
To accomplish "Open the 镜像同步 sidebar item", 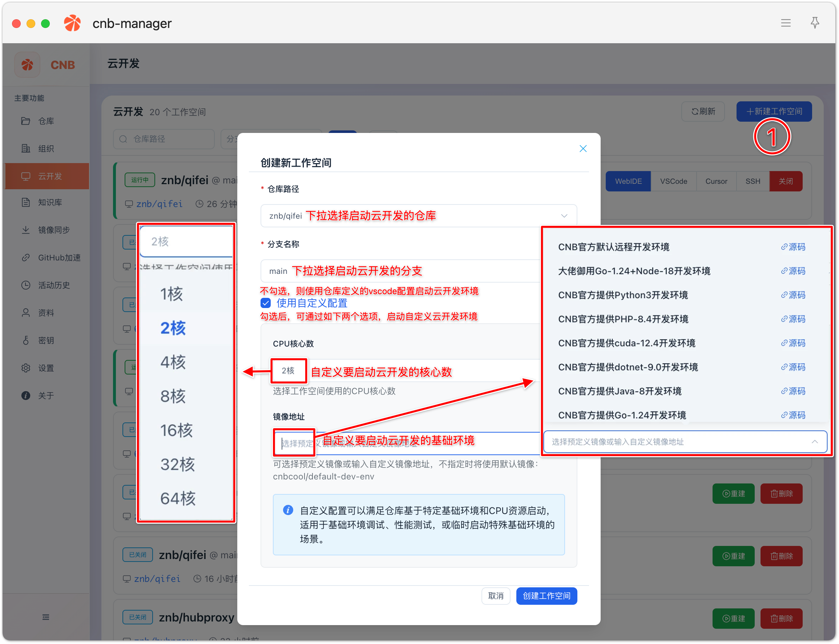I will coord(47,230).
